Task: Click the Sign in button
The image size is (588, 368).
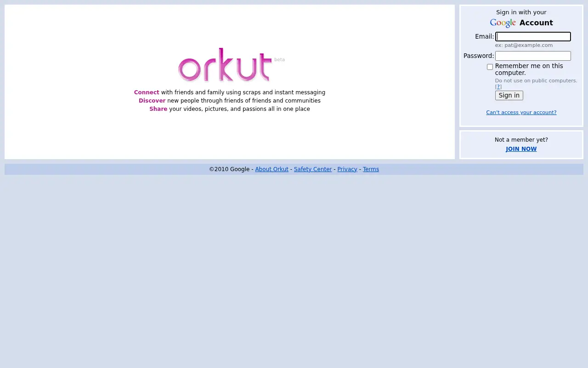Action: click(509, 95)
